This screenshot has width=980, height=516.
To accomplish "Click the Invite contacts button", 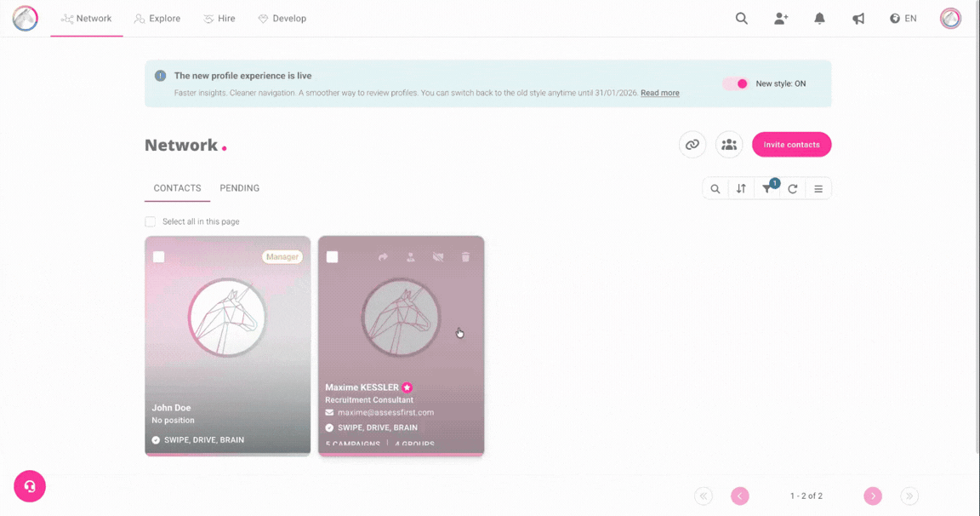I will click(x=791, y=145).
